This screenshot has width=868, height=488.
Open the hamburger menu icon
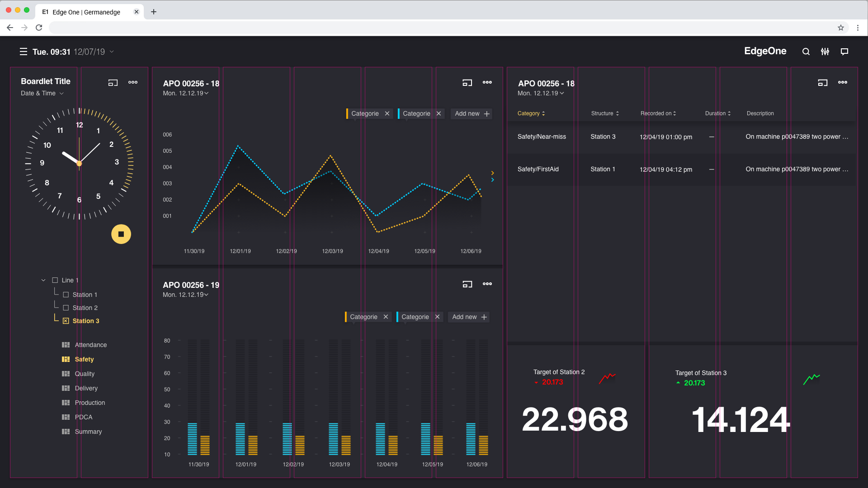(x=24, y=52)
